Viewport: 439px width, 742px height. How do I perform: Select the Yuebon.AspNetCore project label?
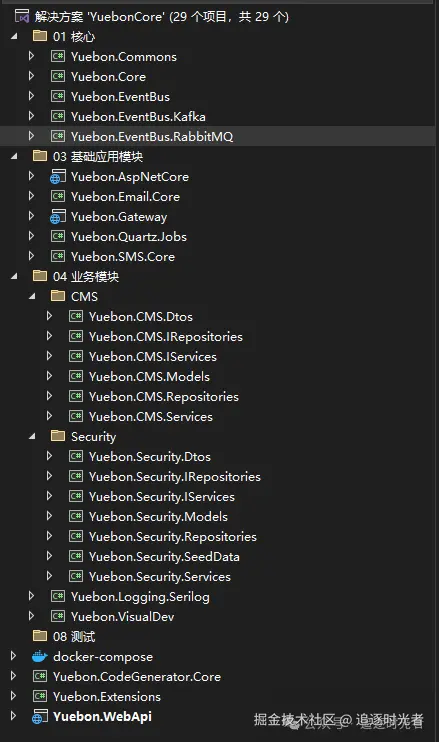130,177
